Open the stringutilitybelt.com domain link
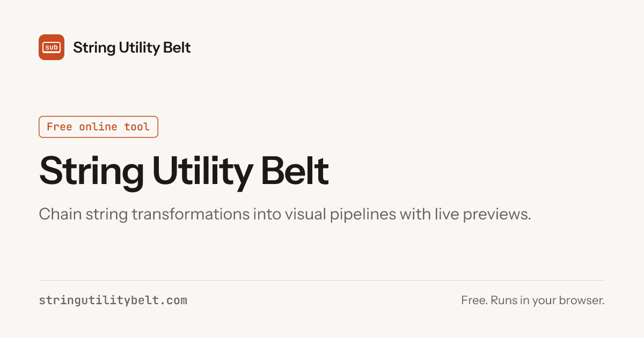Screen dimensions: 644x338 (x=113, y=300)
